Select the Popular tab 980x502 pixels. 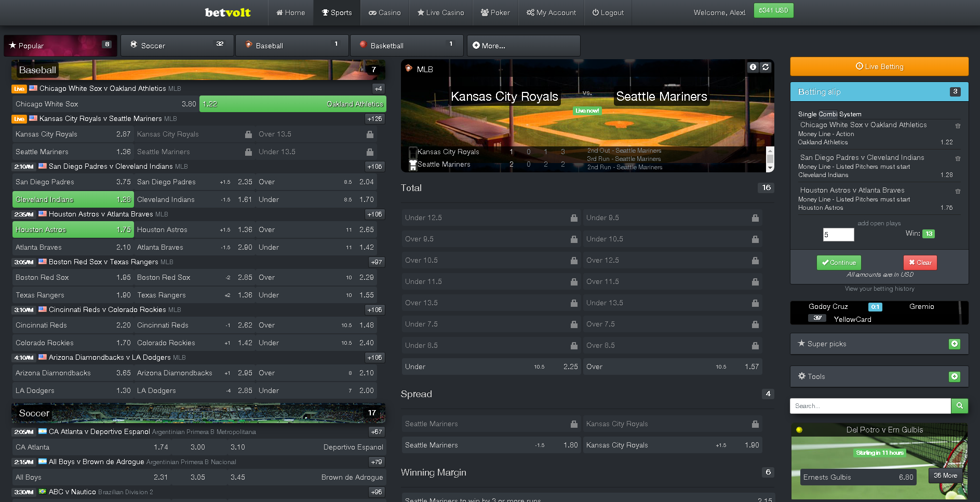61,46
